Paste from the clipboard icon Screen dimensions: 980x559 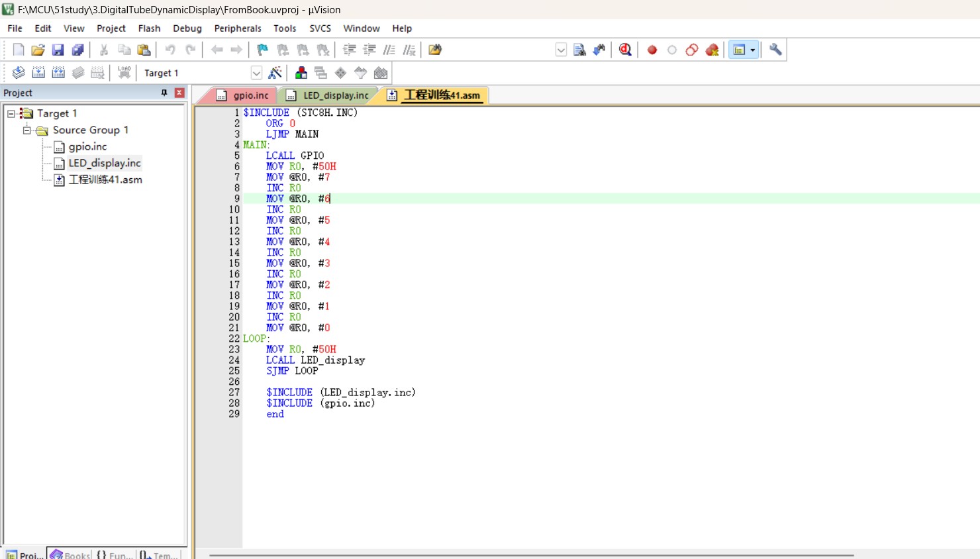pos(144,50)
